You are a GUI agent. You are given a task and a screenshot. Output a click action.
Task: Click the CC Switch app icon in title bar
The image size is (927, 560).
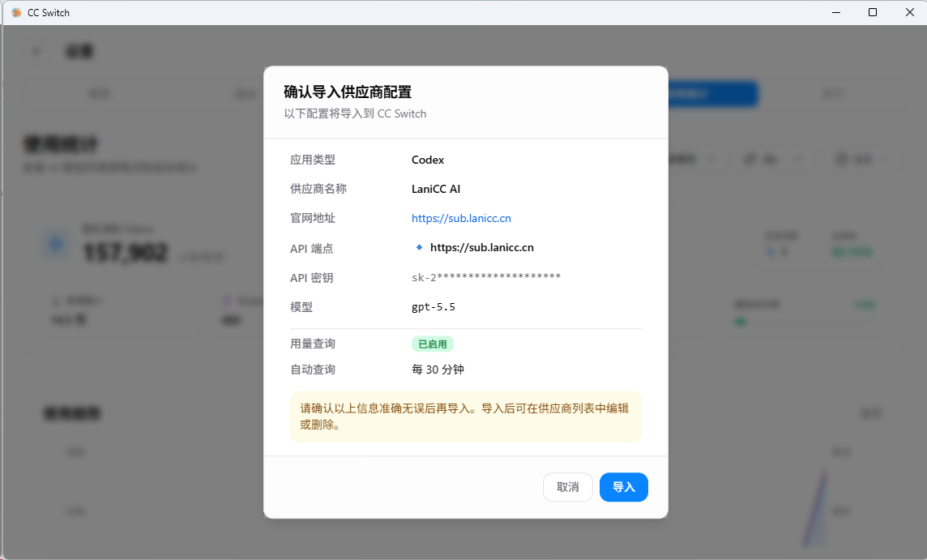coord(16,12)
